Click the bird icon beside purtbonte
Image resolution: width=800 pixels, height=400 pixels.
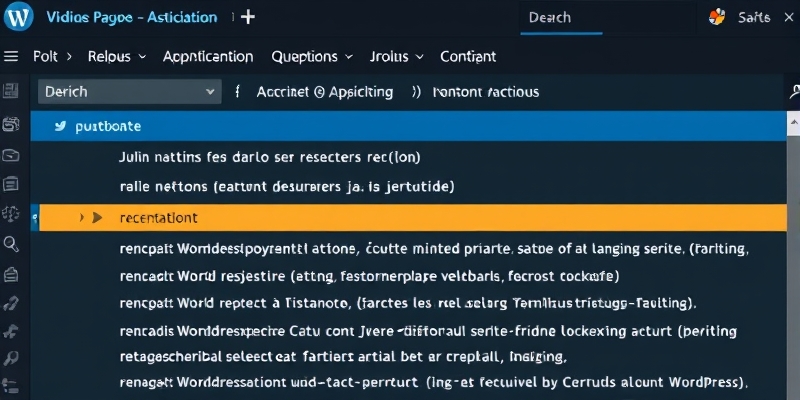[60, 126]
